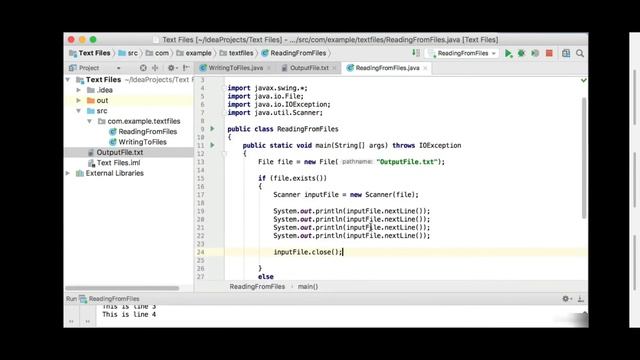
Task: Click the 'throws IOException' clause
Action: point(427,145)
